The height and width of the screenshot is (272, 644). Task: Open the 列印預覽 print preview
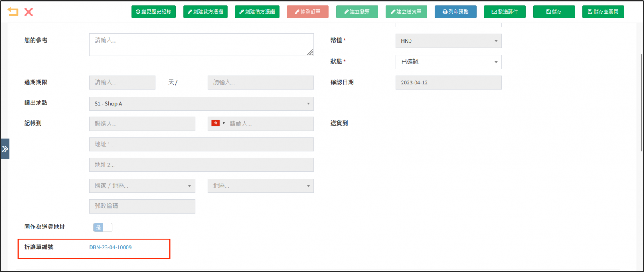pyautogui.click(x=456, y=12)
